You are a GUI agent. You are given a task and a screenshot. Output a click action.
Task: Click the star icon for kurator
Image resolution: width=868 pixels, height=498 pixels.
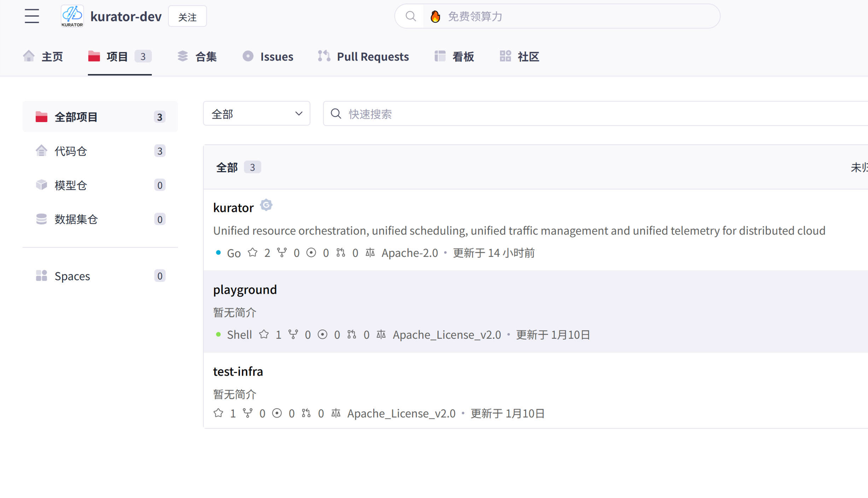[x=253, y=252]
